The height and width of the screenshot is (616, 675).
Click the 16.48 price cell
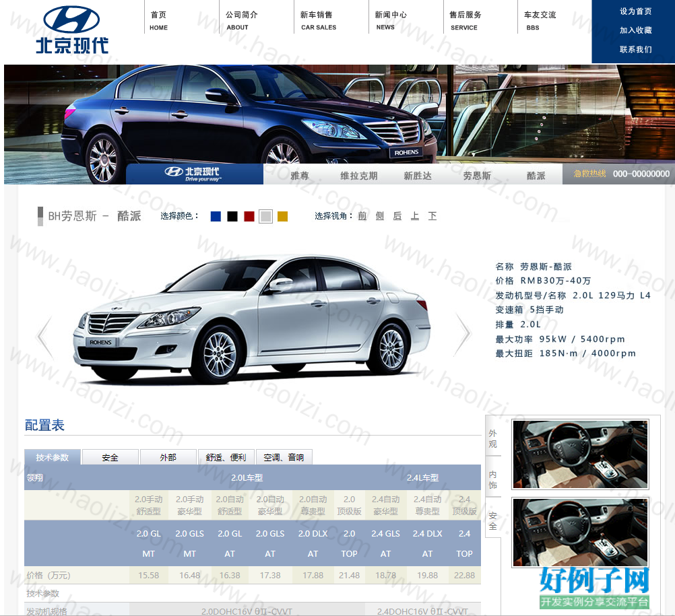[189, 575]
